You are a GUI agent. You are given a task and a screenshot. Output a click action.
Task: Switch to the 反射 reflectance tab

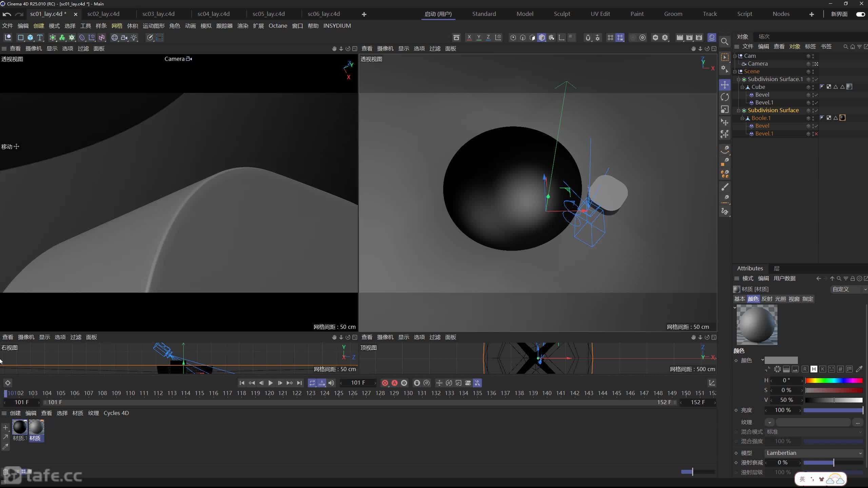tap(767, 299)
